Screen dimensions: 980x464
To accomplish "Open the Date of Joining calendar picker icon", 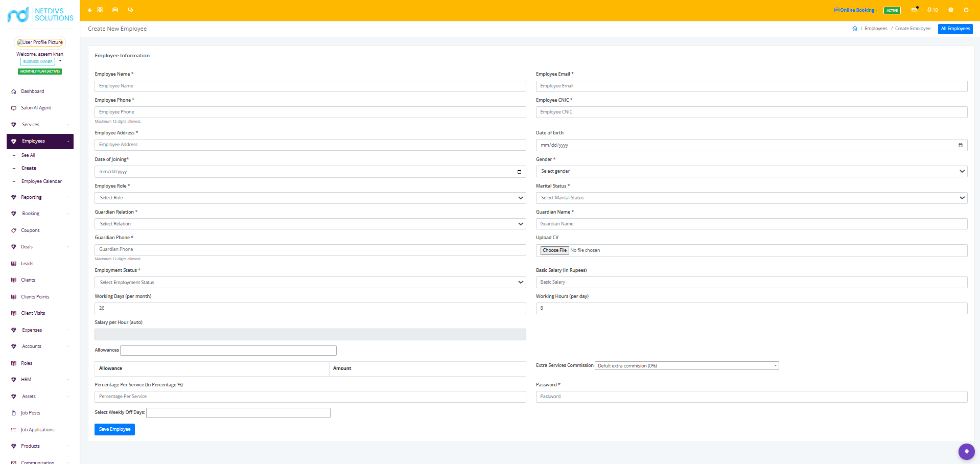I will tap(519, 172).
